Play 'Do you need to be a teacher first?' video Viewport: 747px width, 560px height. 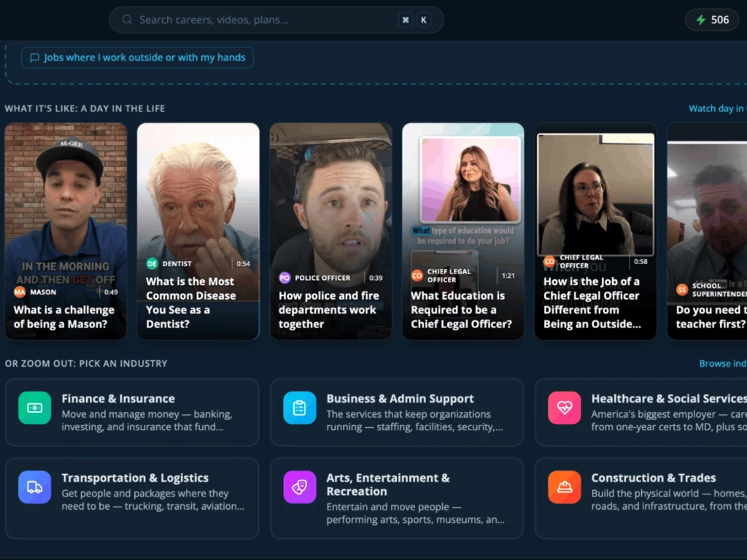[707, 231]
